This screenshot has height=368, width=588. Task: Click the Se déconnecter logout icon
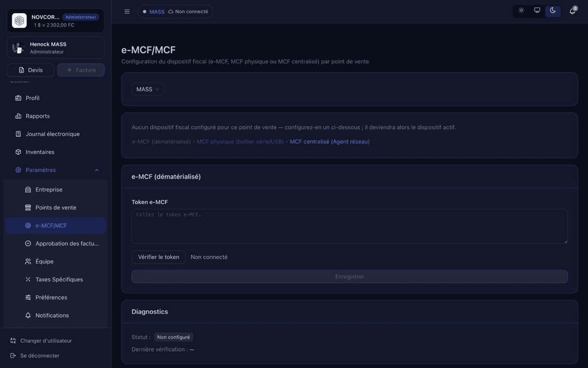(13, 356)
